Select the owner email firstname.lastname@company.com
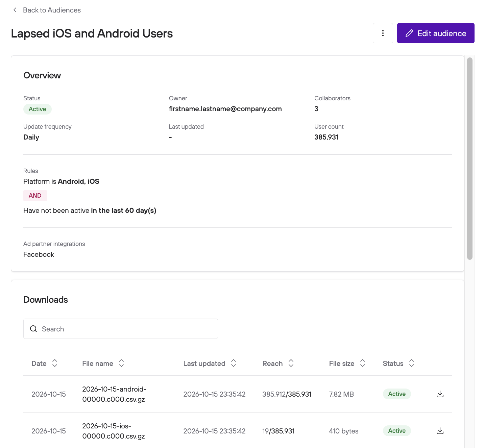Screen dimensions: 484x448 pyautogui.click(x=225, y=109)
